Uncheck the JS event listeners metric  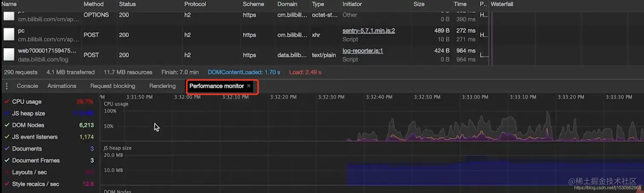pyautogui.click(x=7, y=137)
